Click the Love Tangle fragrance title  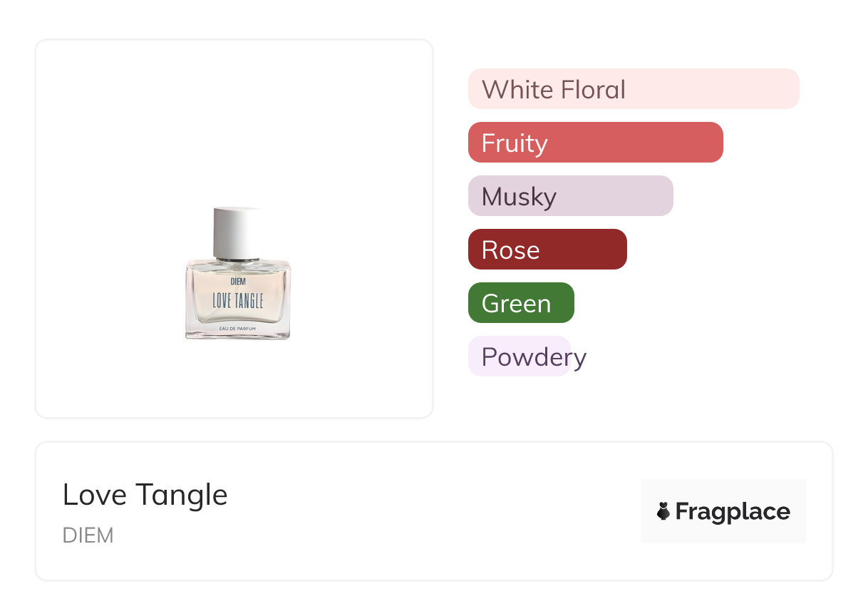(145, 495)
